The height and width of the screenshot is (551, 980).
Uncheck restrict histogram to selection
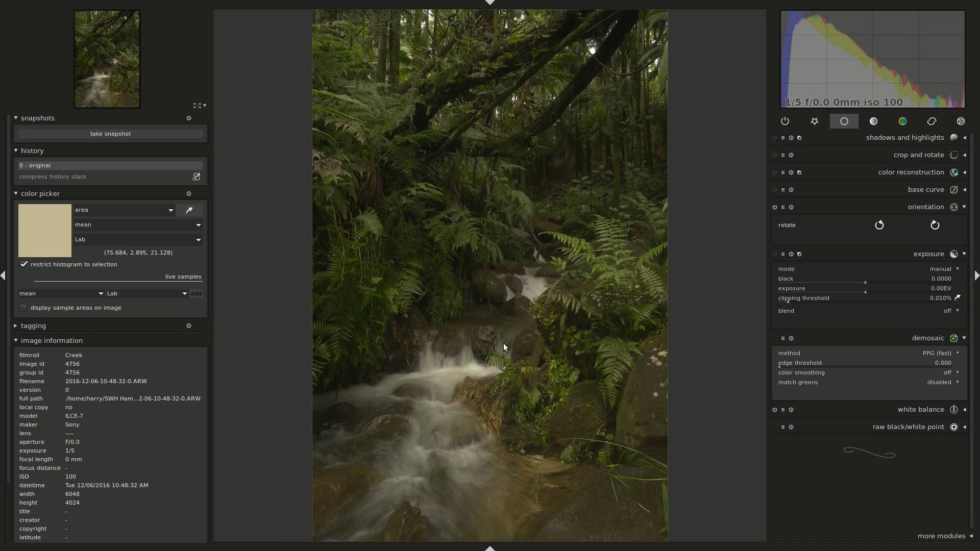click(x=24, y=264)
